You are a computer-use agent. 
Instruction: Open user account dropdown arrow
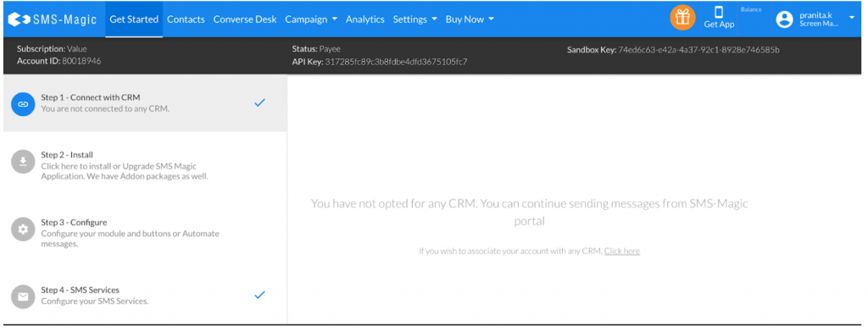point(851,17)
